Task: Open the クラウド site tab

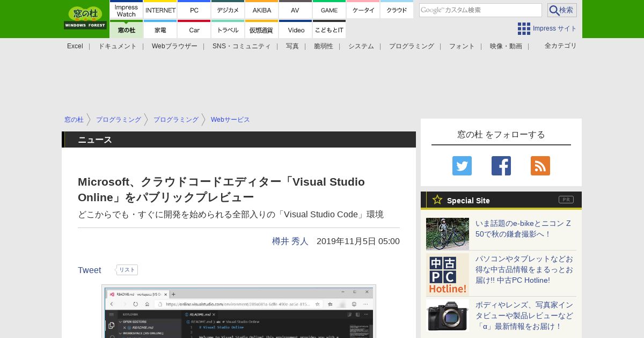Action: (x=397, y=10)
